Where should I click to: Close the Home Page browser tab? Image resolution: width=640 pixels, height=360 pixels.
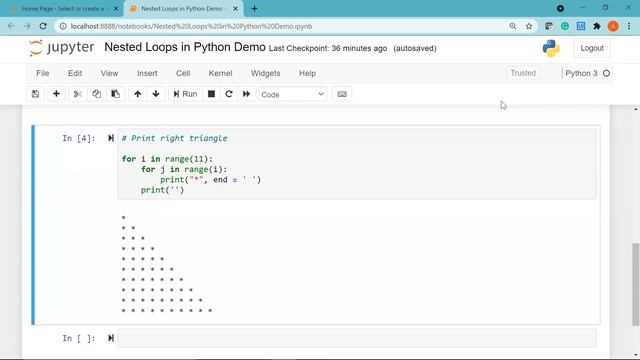pos(116,9)
